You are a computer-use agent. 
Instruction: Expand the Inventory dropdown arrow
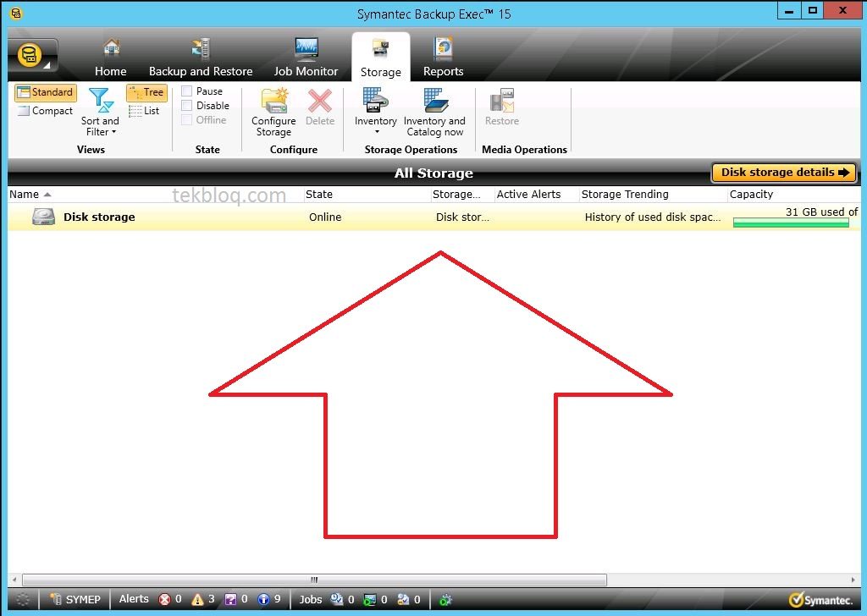coord(377,132)
